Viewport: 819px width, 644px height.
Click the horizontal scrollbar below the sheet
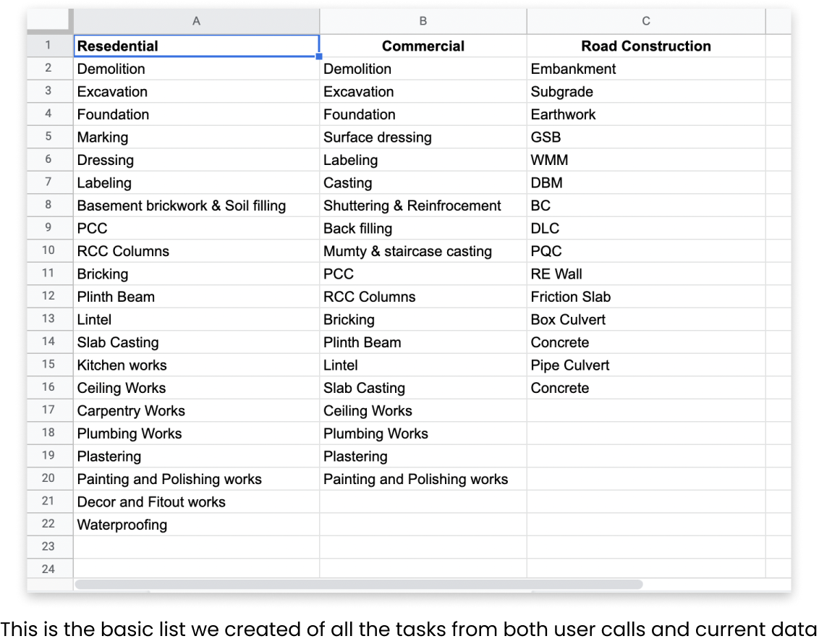pos(358,584)
